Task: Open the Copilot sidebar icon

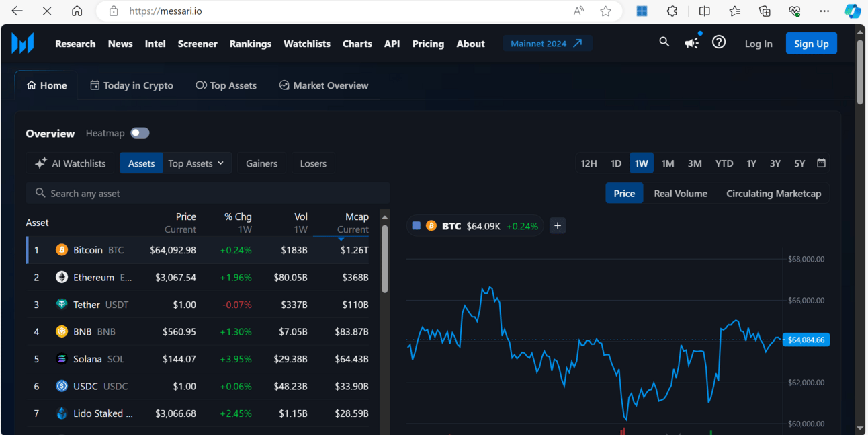Action: pos(853,11)
